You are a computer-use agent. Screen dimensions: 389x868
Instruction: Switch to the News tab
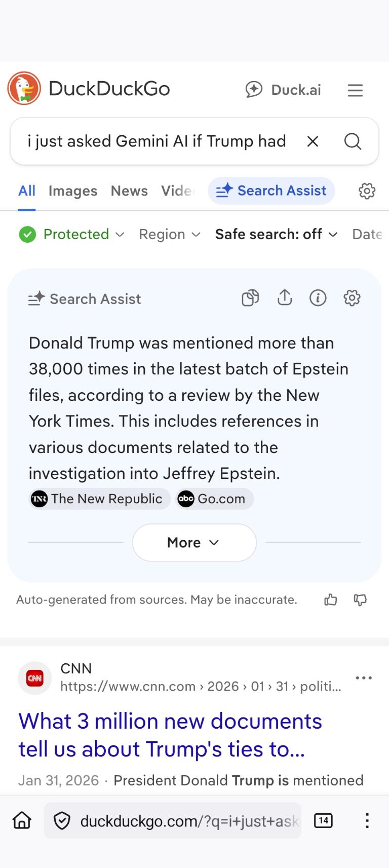click(129, 191)
